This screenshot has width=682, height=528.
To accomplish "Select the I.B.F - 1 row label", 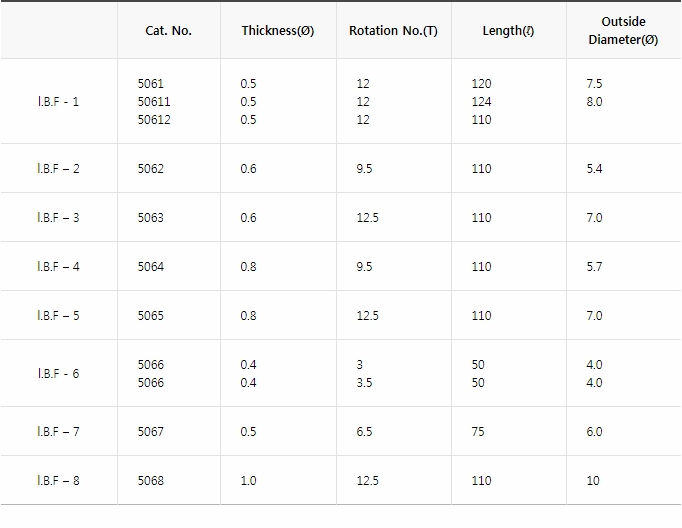I will click(58, 102).
